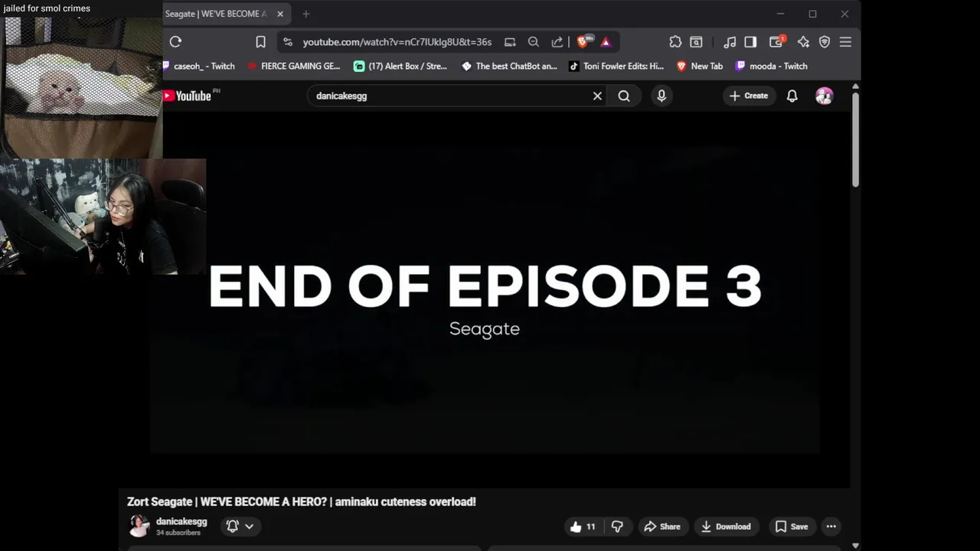Open YouTube notifications bell

coord(792,96)
